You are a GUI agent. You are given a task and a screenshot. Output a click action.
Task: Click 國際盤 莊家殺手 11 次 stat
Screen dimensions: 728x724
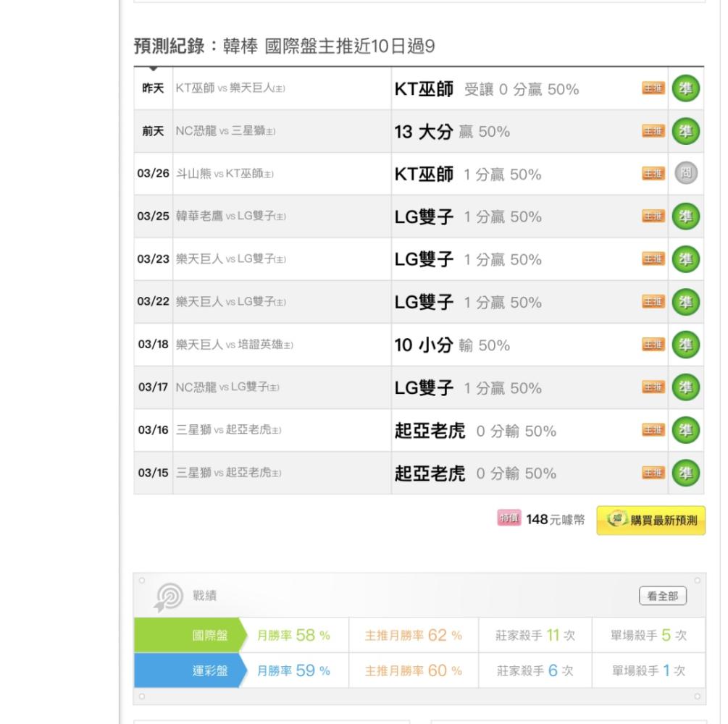point(535,636)
